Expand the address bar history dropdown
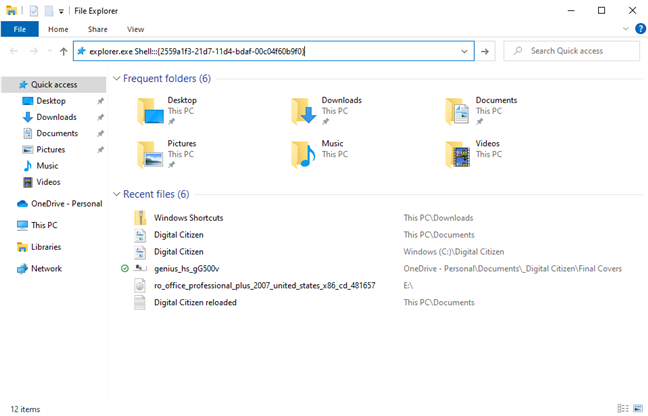 tap(465, 51)
